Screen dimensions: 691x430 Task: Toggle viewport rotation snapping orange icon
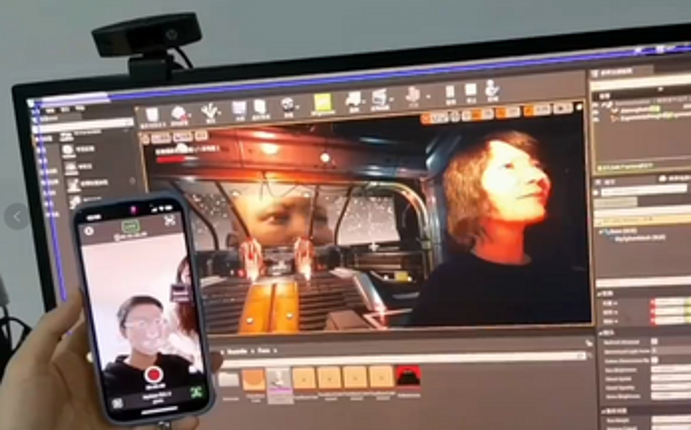point(502,112)
